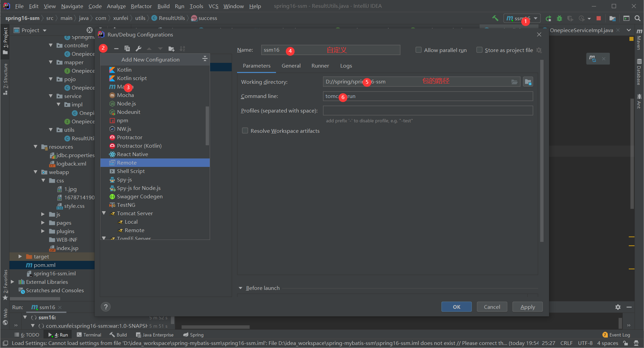Copy the selected run configuration
Viewport: 644px width, 348px height.
click(127, 49)
